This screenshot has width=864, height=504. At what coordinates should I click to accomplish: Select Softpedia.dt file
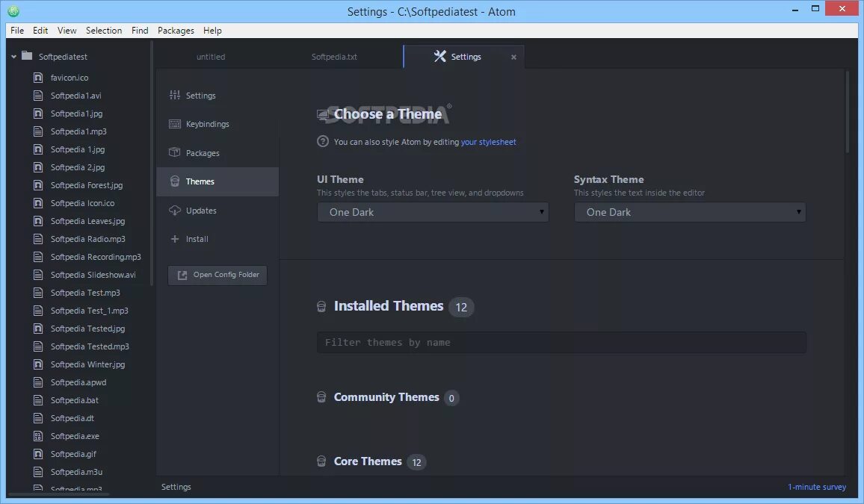click(x=72, y=418)
